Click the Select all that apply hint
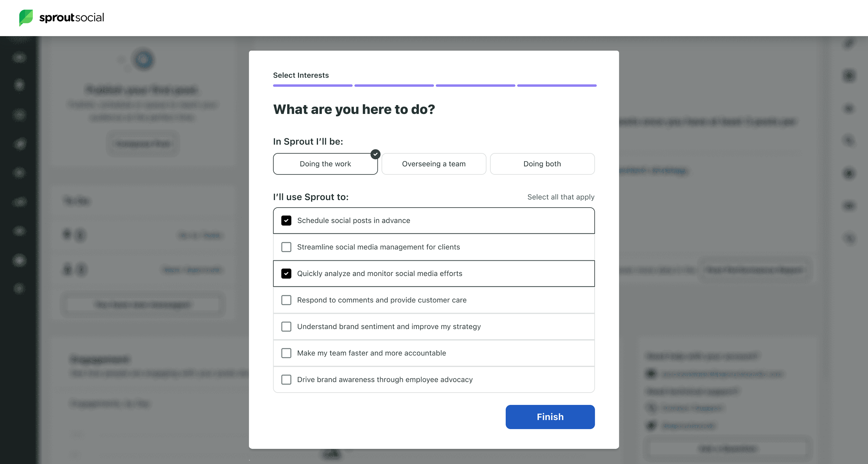This screenshot has width=868, height=464. [561, 197]
